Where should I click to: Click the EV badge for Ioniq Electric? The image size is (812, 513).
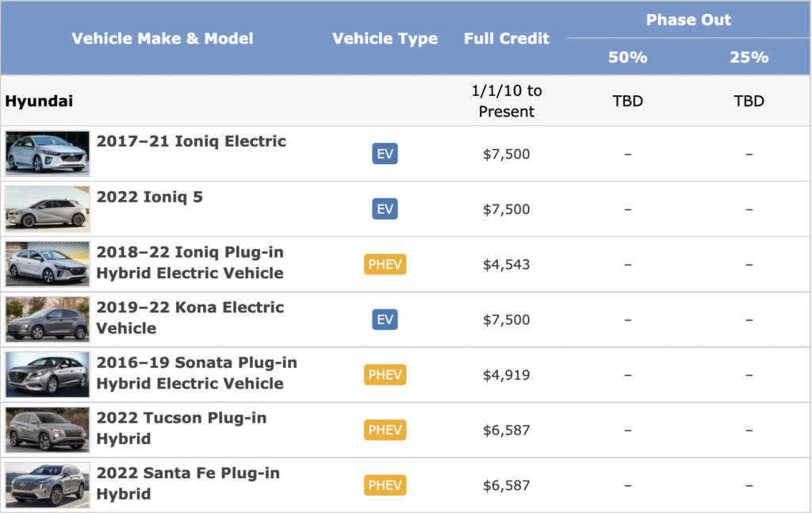click(x=385, y=154)
